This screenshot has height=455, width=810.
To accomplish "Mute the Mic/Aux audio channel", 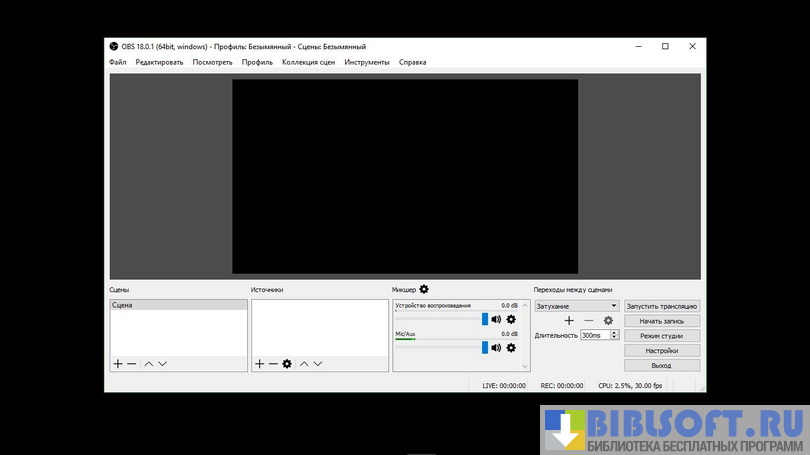I will click(x=496, y=348).
